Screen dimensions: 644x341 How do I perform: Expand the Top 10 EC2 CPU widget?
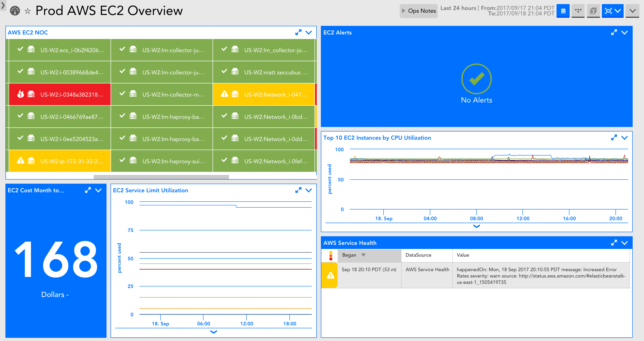(x=614, y=138)
